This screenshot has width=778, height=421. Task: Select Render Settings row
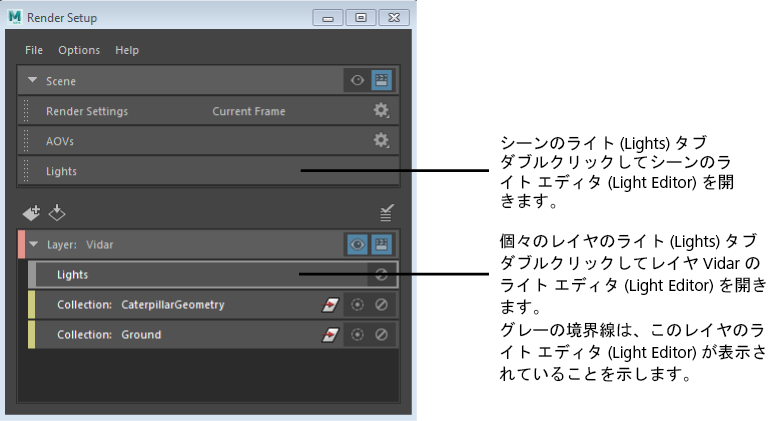208,111
